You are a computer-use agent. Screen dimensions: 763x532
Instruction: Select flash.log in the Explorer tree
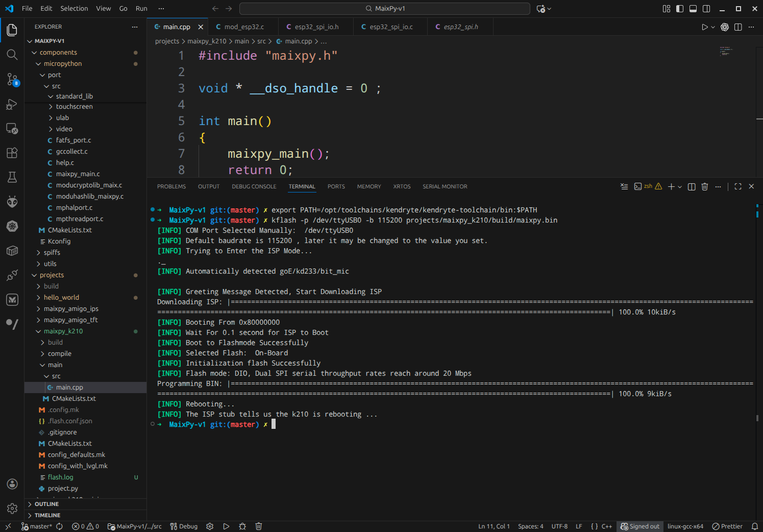click(61, 477)
